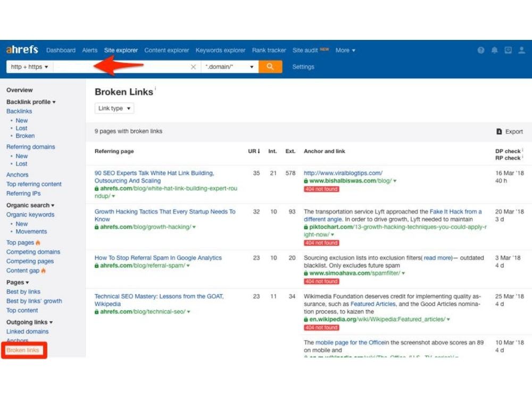
Task: Open Best by links in sidebar
Action: point(23,292)
